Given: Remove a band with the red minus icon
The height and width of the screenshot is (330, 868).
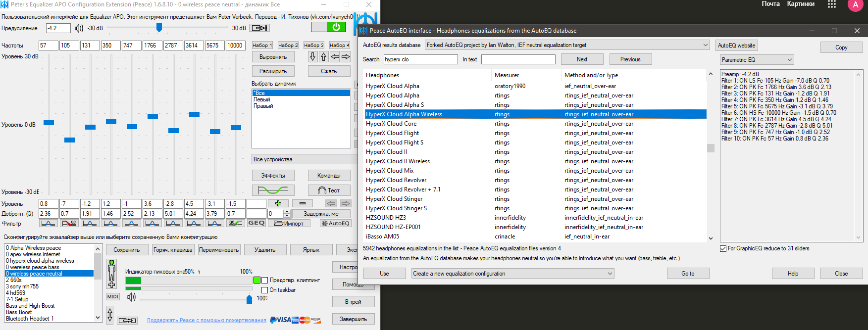Looking at the screenshot, I should pos(303,203).
